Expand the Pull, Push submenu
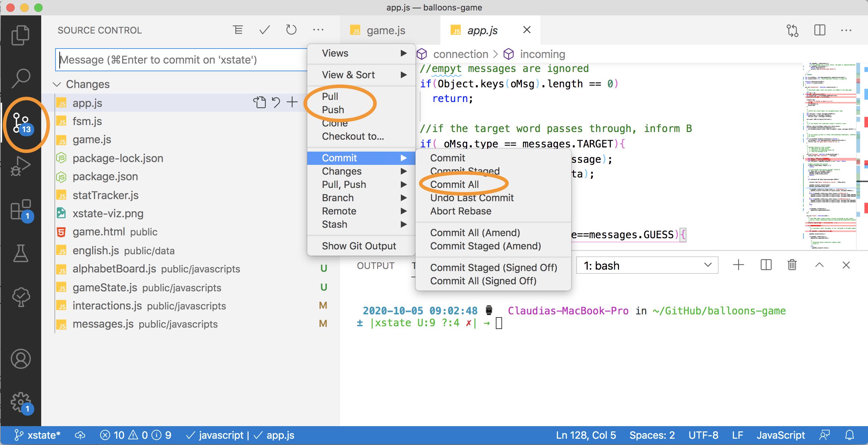The width and height of the screenshot is (868, 445). click(361, 184)
